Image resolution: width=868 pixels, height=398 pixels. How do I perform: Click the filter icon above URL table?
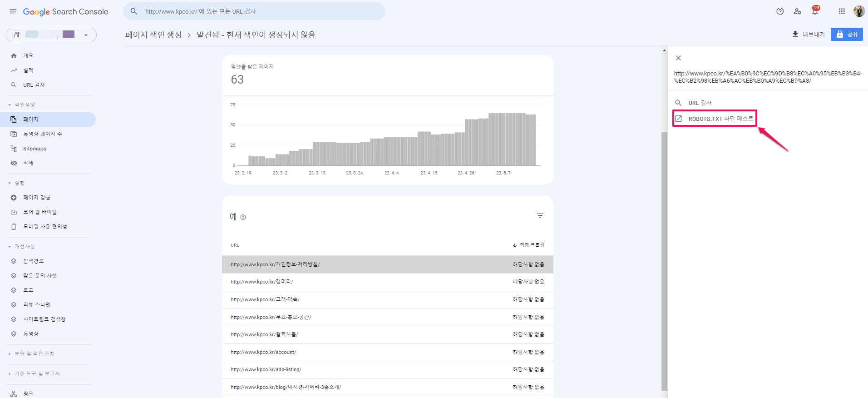pos(540,216)
